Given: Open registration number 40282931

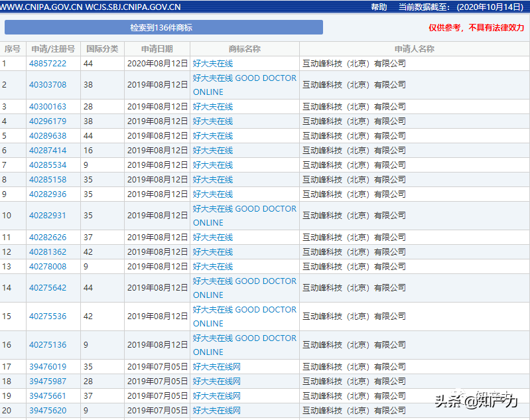Looking at the screenshot, I should pyautogui.click(x=48, y=216).
